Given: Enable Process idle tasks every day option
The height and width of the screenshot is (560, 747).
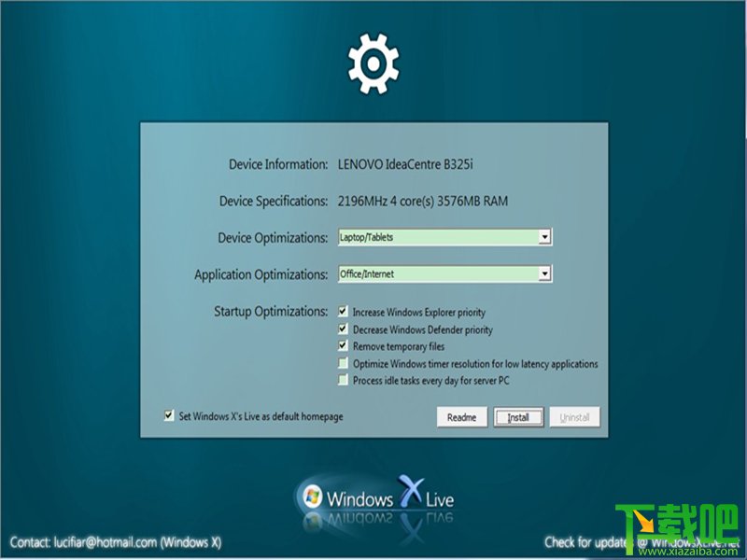Looking at the screenshot, I should (343, 380).
